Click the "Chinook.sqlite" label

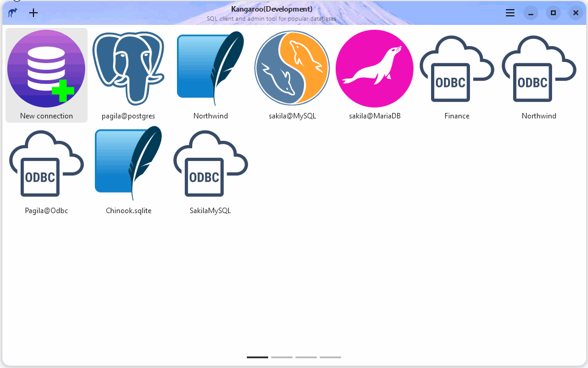point(129,211)
